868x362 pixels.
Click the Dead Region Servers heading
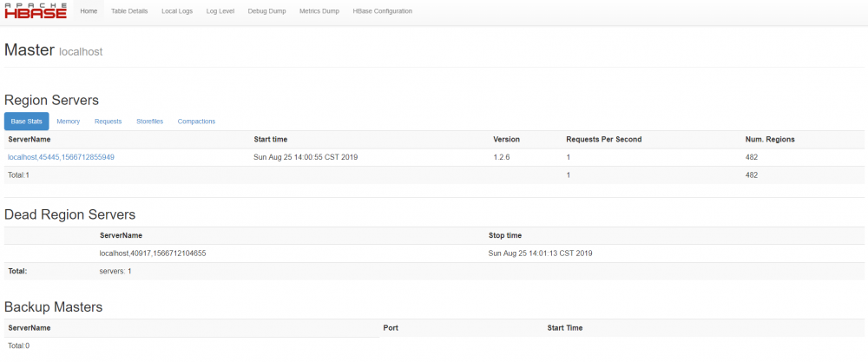(69, 214)
